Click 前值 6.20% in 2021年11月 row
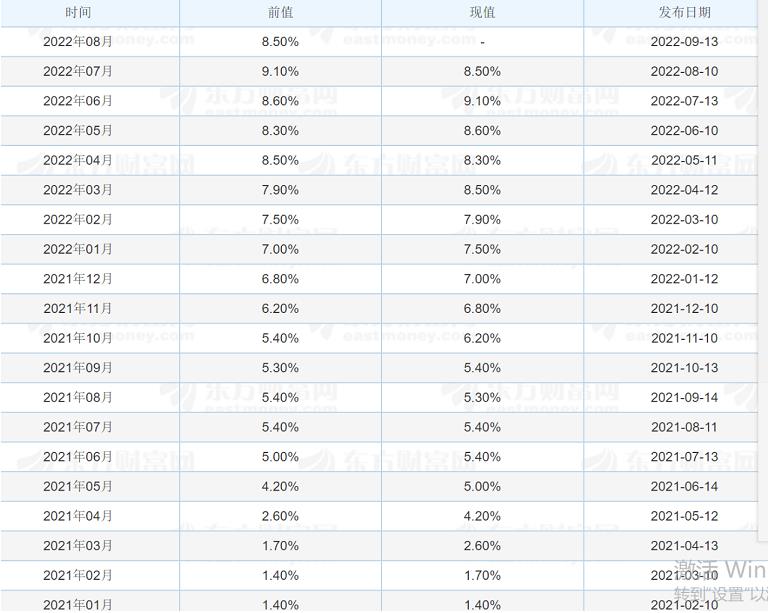 point(280,308)
